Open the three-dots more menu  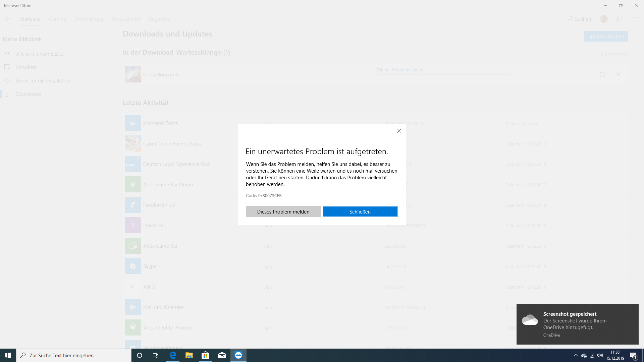[x=636, y=18]
